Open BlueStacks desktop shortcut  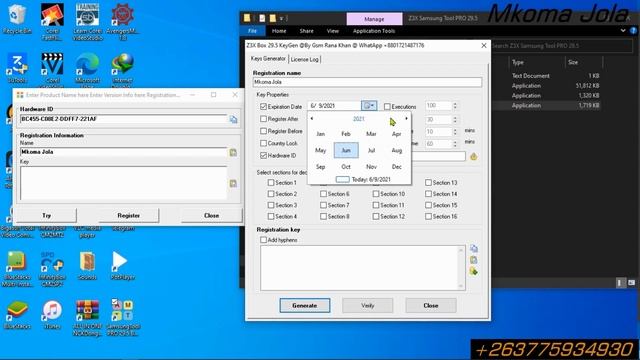17,315
